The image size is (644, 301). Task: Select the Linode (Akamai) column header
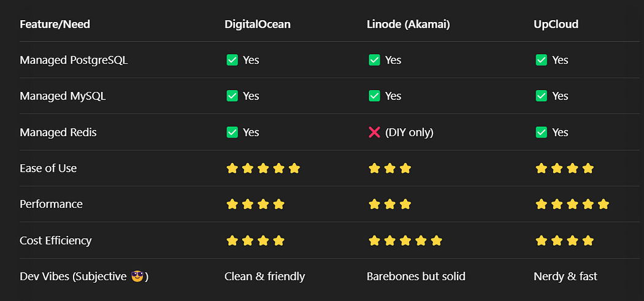coord(408,25)
